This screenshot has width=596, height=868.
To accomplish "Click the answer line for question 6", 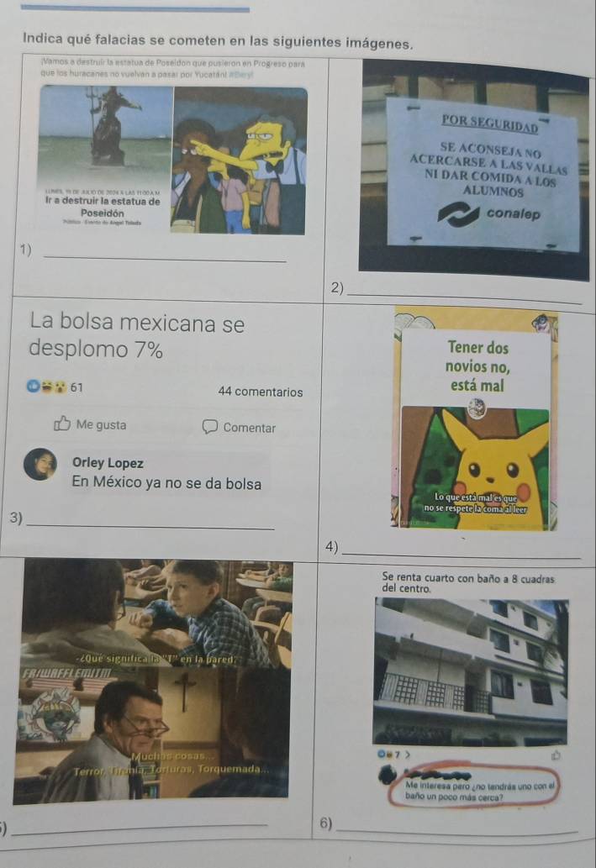I will click(x=456, y=830).
